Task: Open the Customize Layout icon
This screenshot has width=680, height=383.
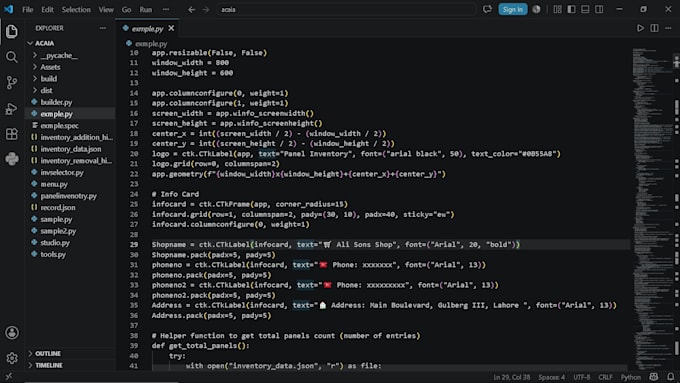Action: tap(557, 10)
